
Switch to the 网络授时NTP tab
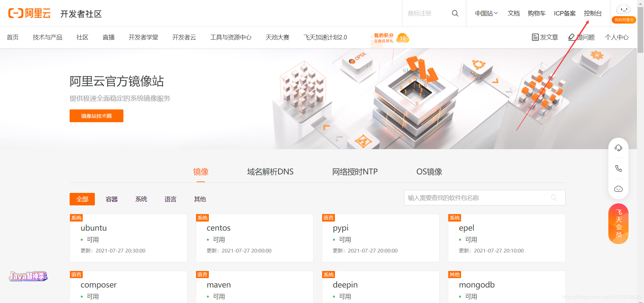tap(355, 172)
